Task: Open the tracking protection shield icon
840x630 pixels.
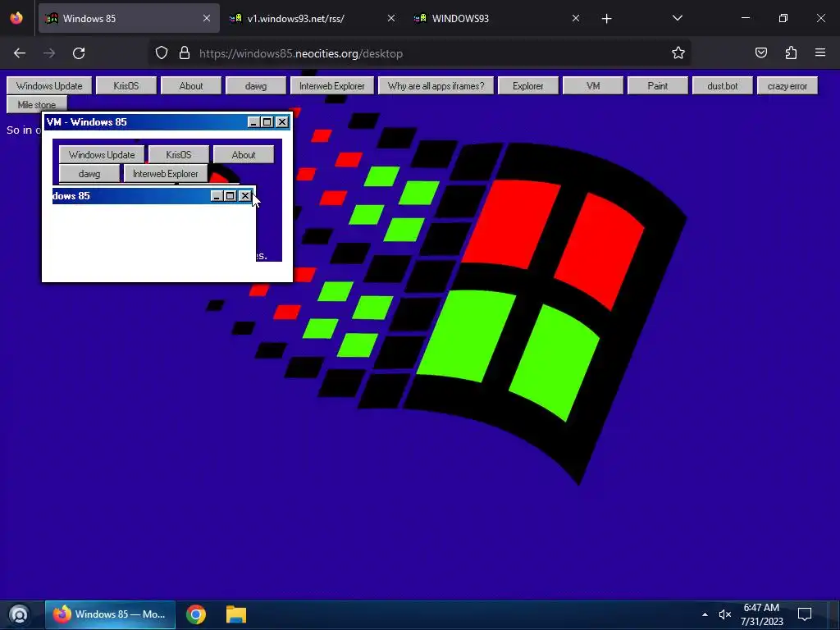Action: (162, 53)
